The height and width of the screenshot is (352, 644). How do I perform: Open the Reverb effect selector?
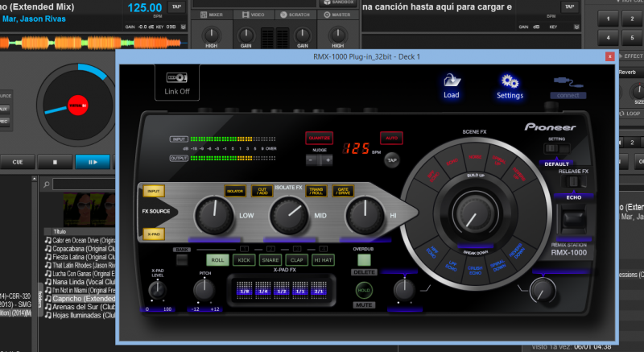(x=630, y=72)
